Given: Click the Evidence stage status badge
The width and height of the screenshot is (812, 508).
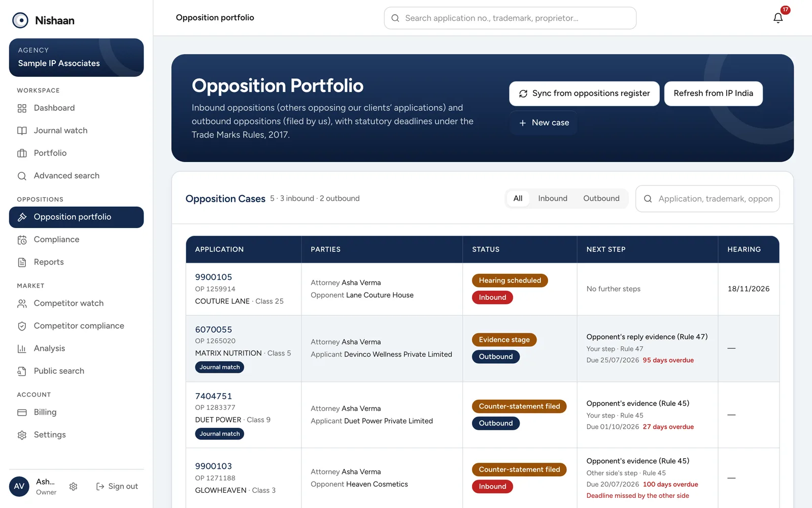Looking at the screenshot, I should point(504,340).
